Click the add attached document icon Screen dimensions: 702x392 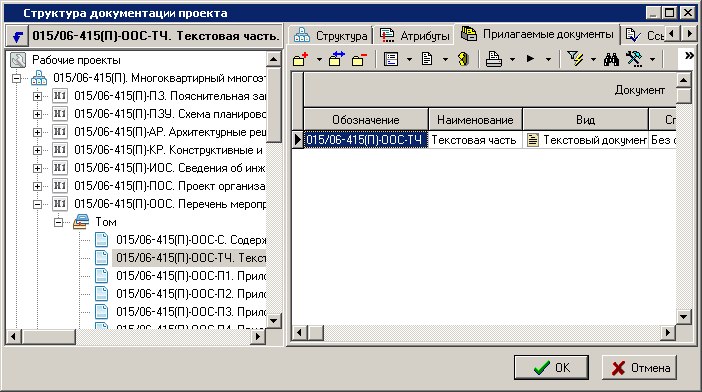[301, 59]
